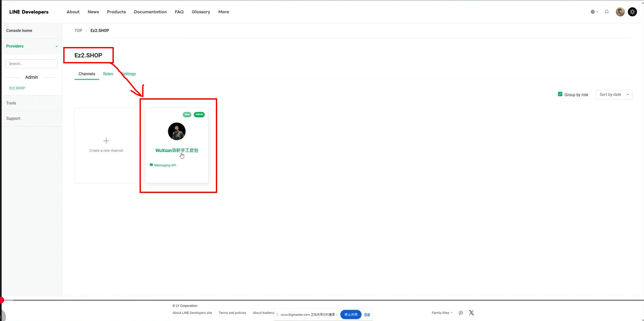This screenshot has height=321, width=644.
Task: Open the Support sidebar item
Action: (13, 118)
